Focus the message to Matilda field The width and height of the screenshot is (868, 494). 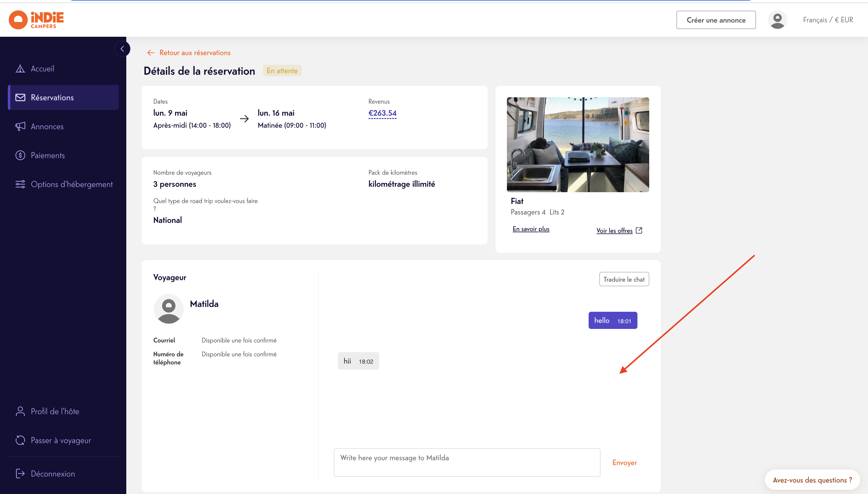(467, 462)
